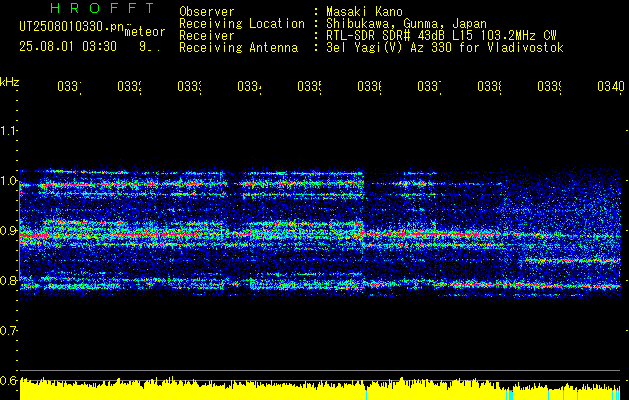The height and width of the screenshot is (400, 629).
Task: Select the observer name Masaki Kano
Action: click(364, 12)
